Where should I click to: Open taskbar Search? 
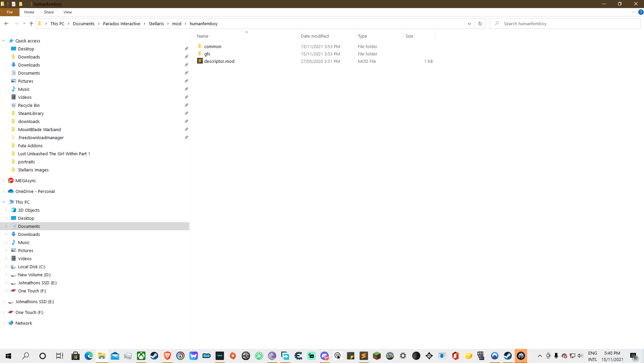pos(26,356)
